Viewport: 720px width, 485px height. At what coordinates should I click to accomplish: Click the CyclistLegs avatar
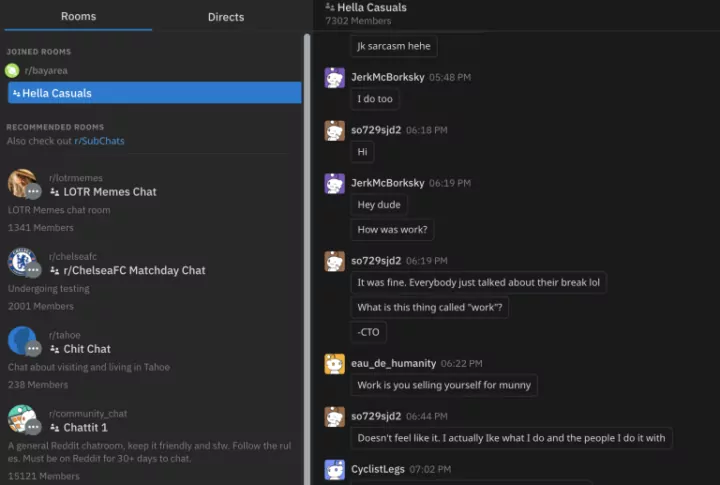(x=335, y=469)
